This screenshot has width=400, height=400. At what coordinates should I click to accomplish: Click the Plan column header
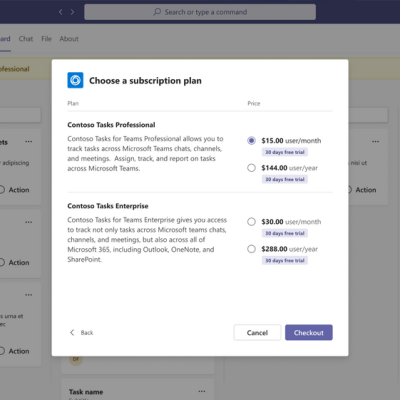pos(73,103)
